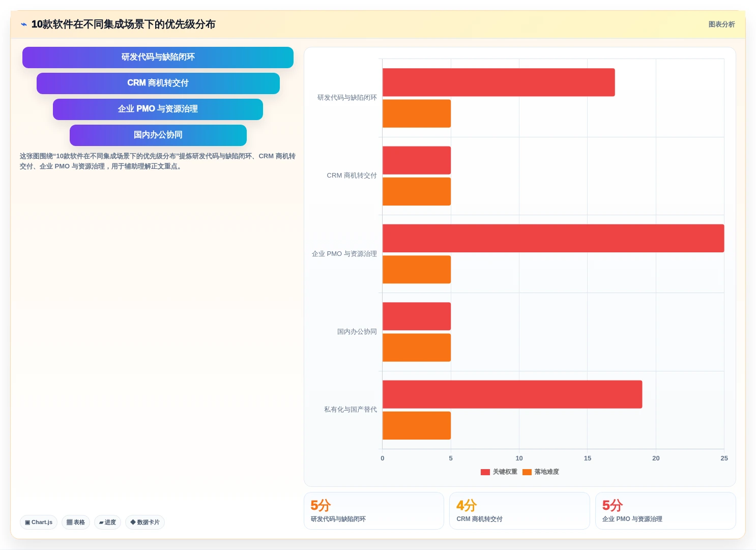This screenshot has height=550, width=756.
Task: Click the y-axis label 私有化与国产替代
Action: (x=351, y=410)
